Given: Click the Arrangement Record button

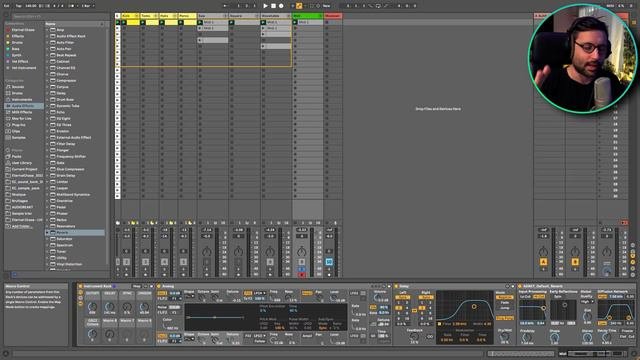Looking at the screenshot, I should 281,6.
